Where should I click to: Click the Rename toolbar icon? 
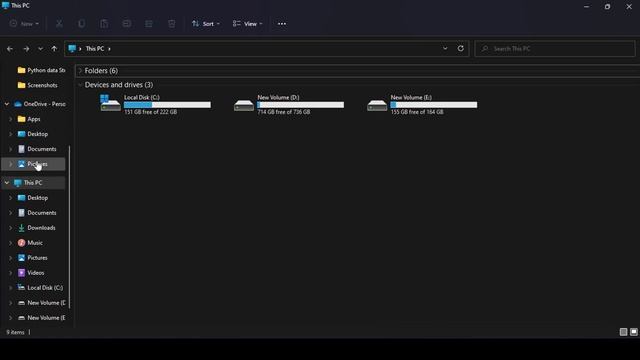127,24
